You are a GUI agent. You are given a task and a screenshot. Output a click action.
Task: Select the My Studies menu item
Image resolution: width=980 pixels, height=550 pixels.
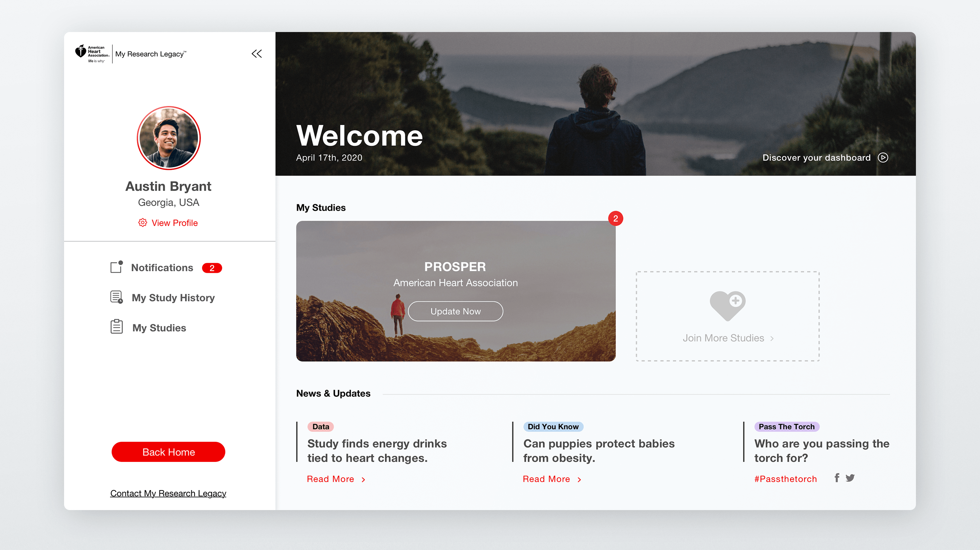[159, 327]
